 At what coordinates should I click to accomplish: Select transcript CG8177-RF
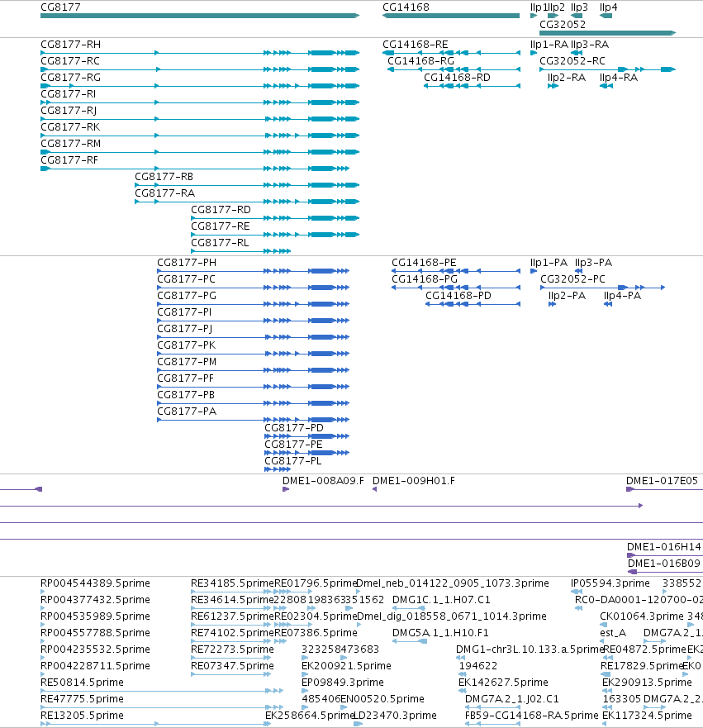click(195, 169)
